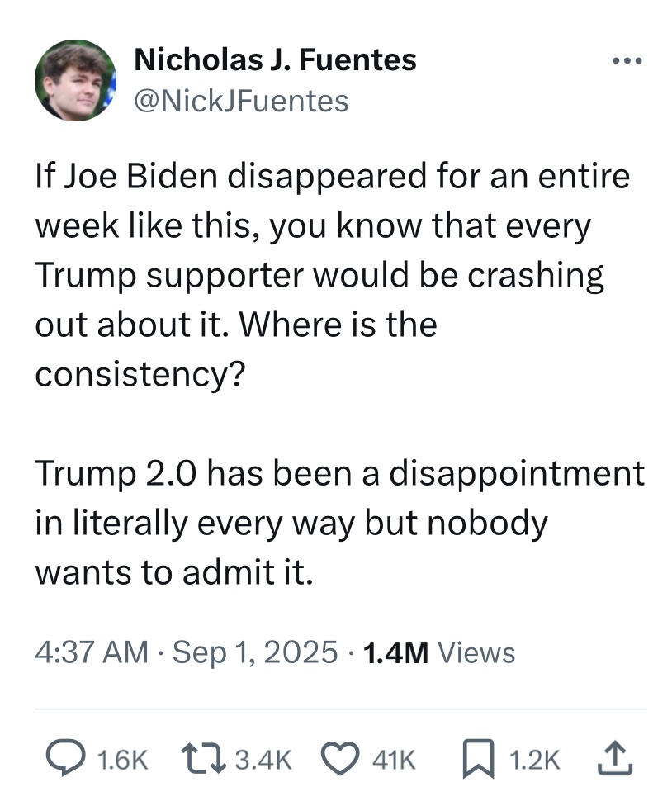Click the reply speech bubble icon
Viewport: 672px width, 806px height.
coord(65,757)
